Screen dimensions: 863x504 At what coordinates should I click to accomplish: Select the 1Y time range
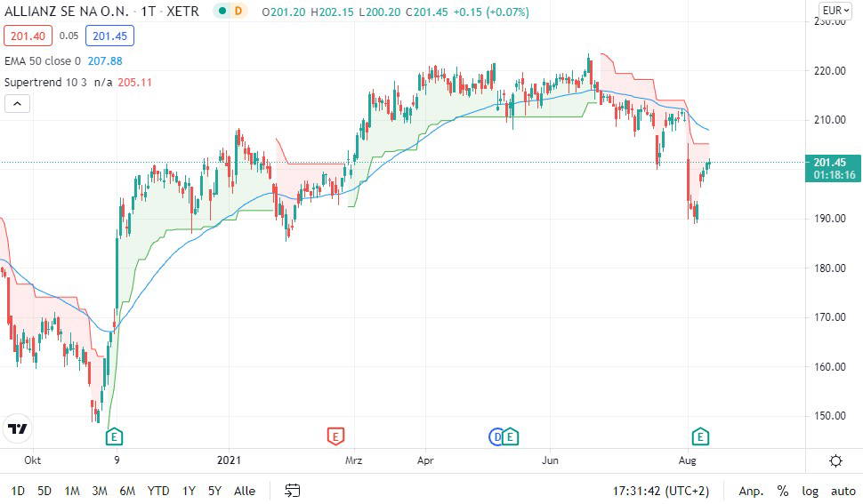(x=189, y=491)
